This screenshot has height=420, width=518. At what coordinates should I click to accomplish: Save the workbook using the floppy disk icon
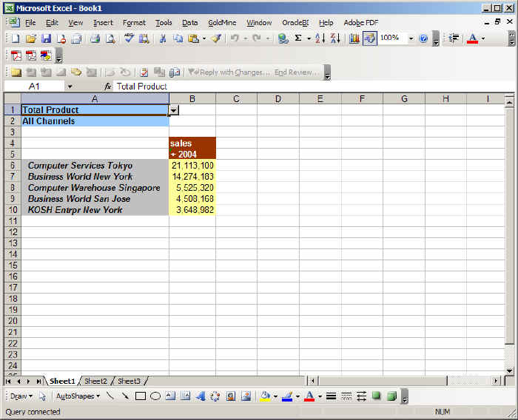46,38
